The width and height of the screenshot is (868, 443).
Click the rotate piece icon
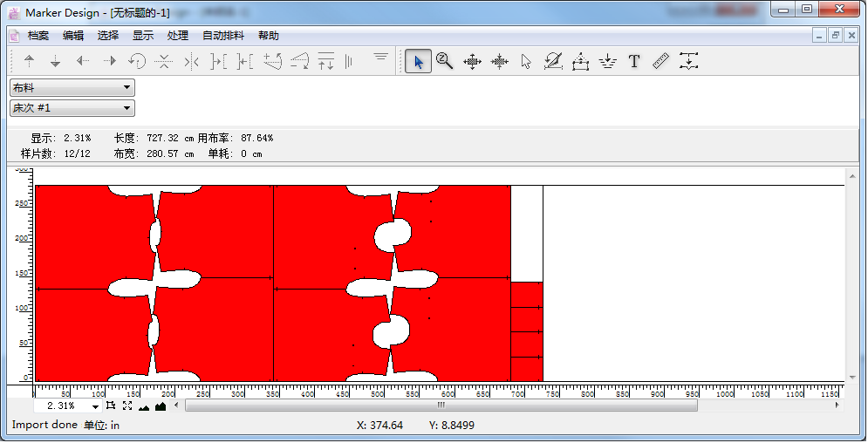point(137,62)
